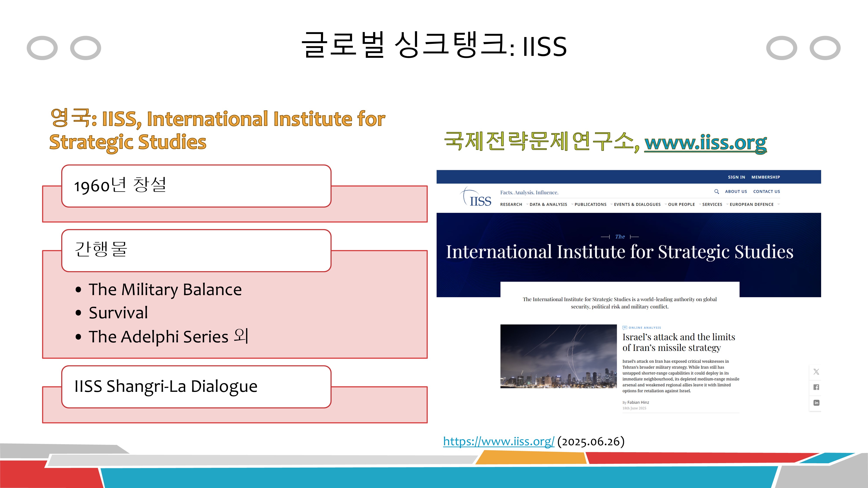Viewport: 868px width, 488px height.
Task: Select the 1960년 창설 box
Action: coord(196,186)
